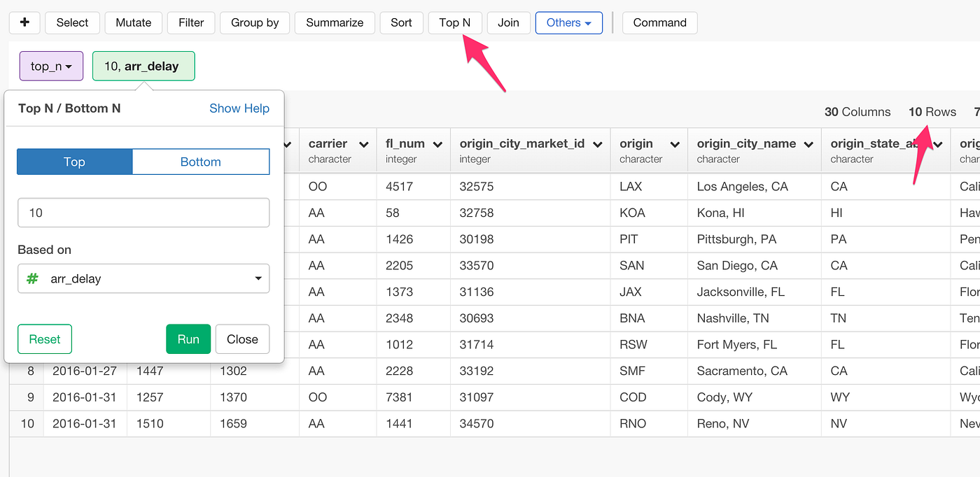Screen dimensions: 980x477
Task: Click the green 10, arr_delay step token
Action: 143,65
